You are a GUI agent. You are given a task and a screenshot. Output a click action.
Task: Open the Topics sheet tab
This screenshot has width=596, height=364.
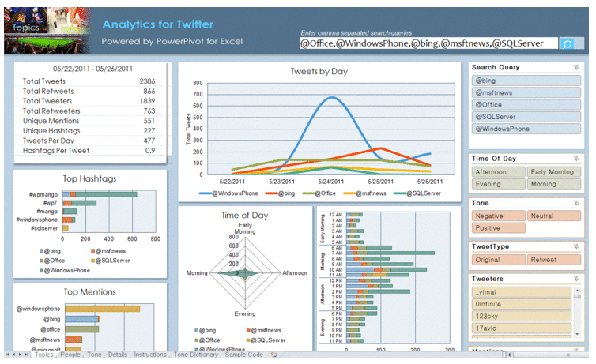click(44, 355)
